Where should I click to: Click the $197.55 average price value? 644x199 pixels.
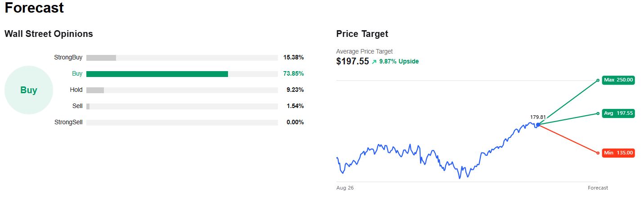[351, 61]
